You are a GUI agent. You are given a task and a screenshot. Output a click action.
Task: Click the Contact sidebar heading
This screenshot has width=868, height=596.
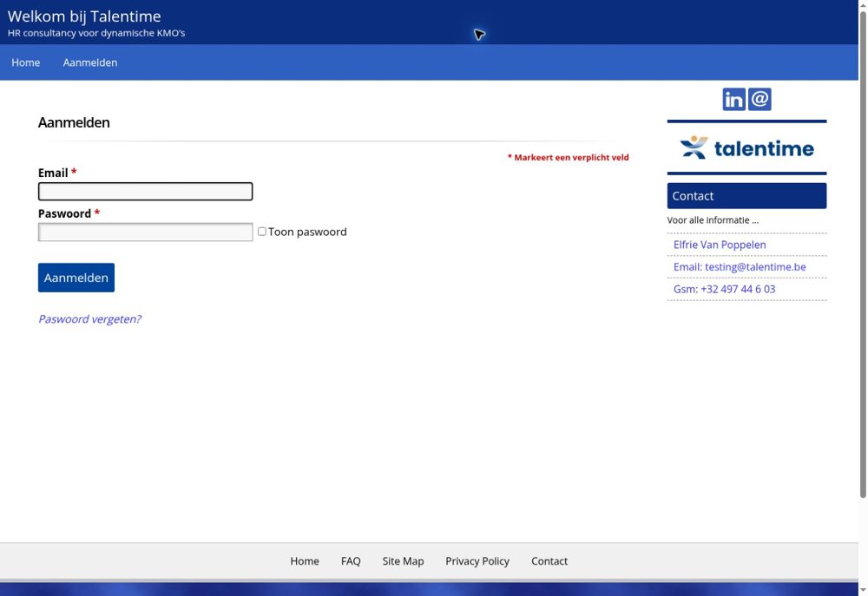coord(746,196)
